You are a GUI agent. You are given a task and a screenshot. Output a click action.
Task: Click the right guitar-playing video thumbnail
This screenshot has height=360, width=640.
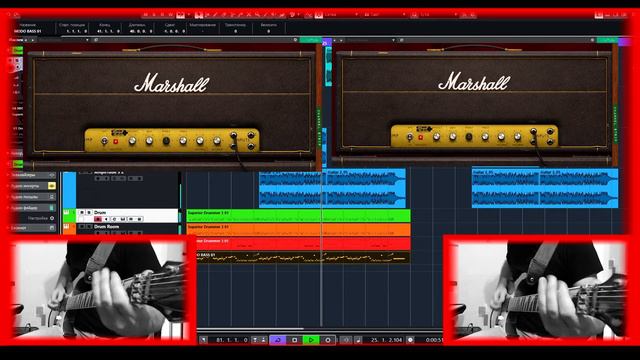click(538, 289)
